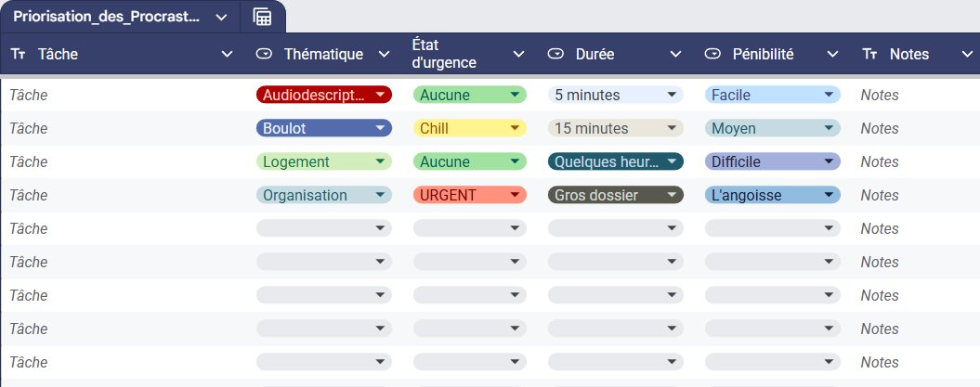
Task: Click the table view calculator icon
Action: pos(263,17)
